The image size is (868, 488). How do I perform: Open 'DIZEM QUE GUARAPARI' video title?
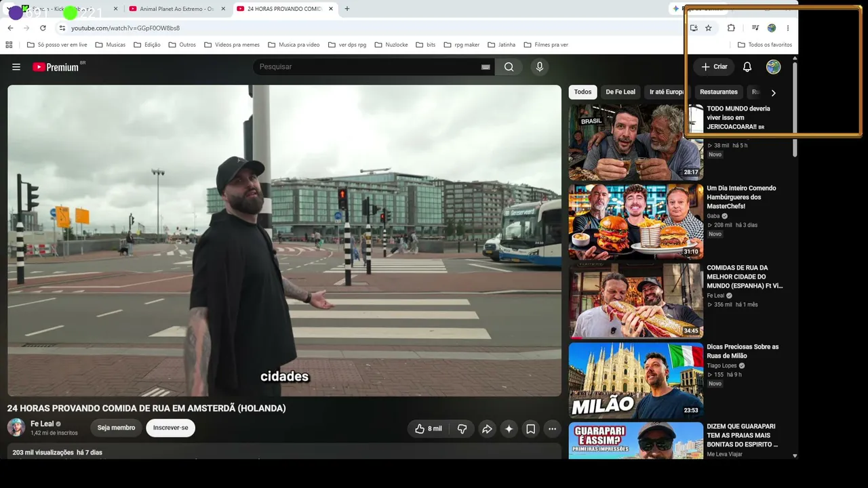pyautogui.click(x=742, y=435)
